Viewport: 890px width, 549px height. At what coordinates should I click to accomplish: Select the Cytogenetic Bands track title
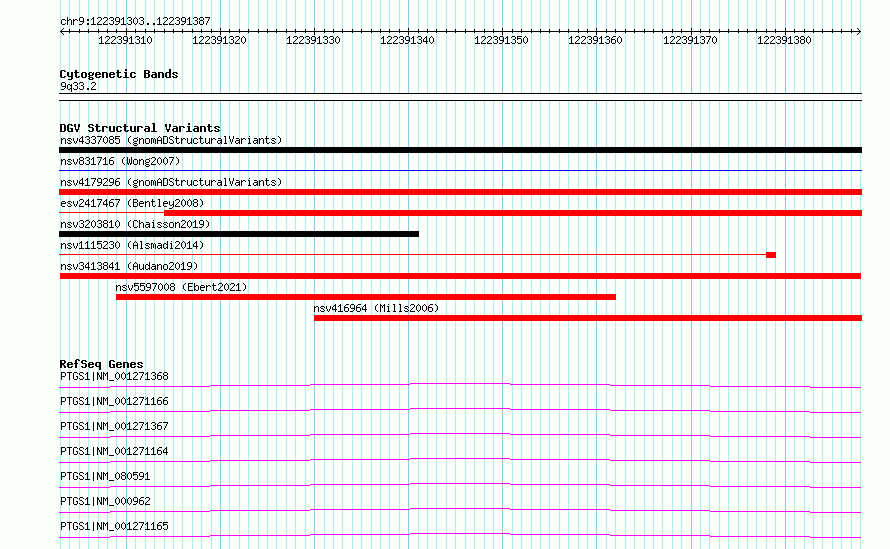click(119, 74)
